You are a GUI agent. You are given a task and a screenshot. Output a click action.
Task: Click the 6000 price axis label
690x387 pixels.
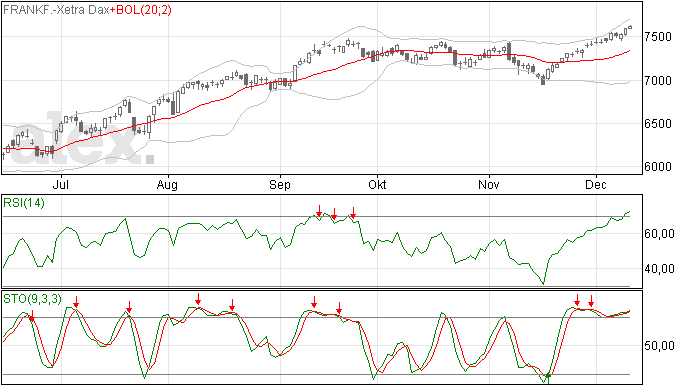[658, 167]
